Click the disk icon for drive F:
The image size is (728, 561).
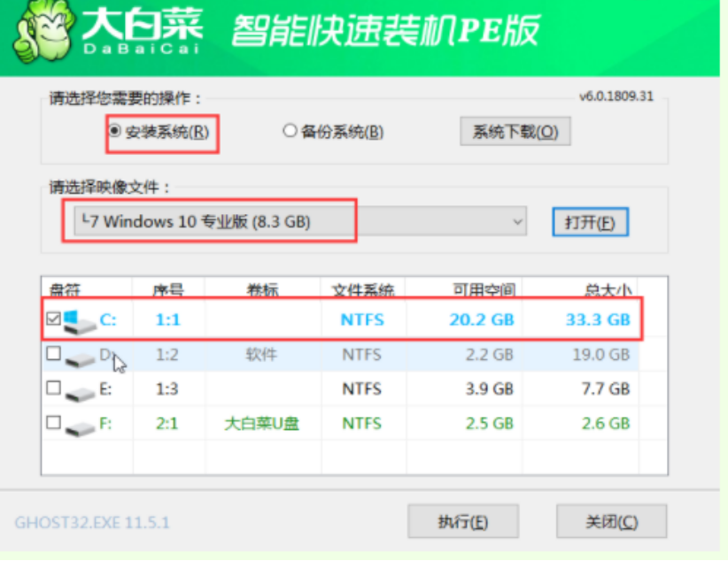pyautogui.click(x=81, y=425)
